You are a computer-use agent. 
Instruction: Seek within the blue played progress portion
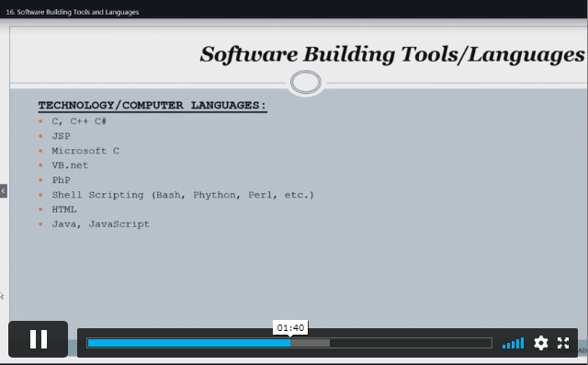(x=189, y=343)
